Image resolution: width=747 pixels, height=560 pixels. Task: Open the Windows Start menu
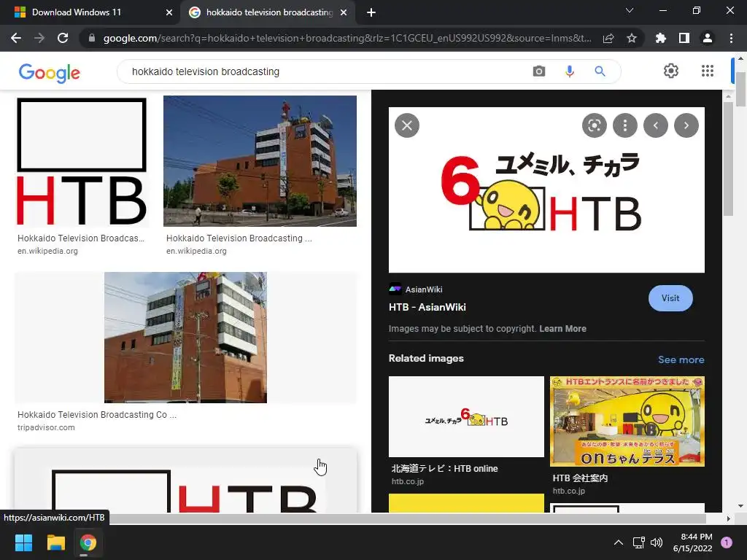(x=23, y=542)
